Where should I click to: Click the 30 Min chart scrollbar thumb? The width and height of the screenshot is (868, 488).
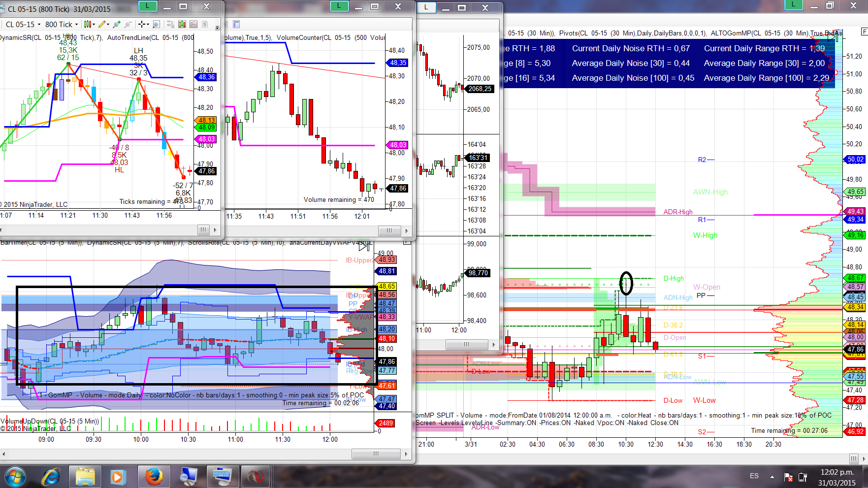pos(854,458)
